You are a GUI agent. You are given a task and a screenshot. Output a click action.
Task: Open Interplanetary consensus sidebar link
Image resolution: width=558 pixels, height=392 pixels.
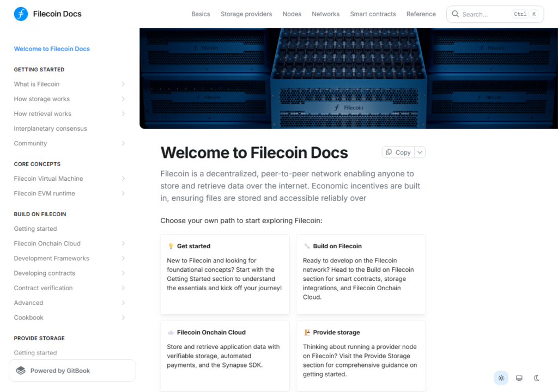[x=50, y=128]
